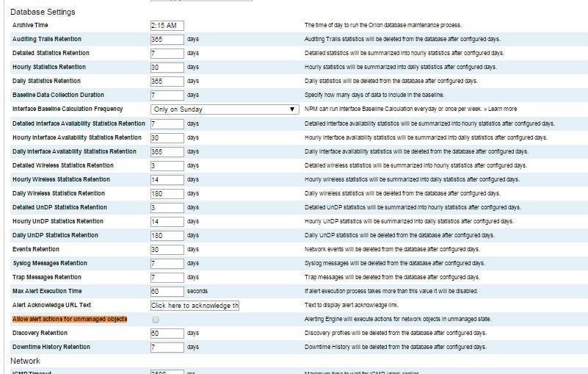Click the Database Settings section heading
This screenshot has height=374, width=588.
[x=43, y=12]
